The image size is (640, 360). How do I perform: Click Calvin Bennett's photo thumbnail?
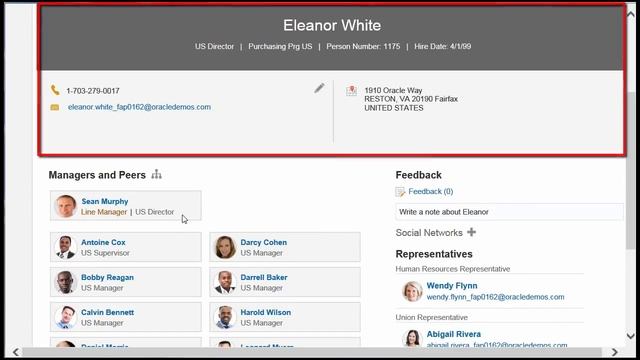65,317
